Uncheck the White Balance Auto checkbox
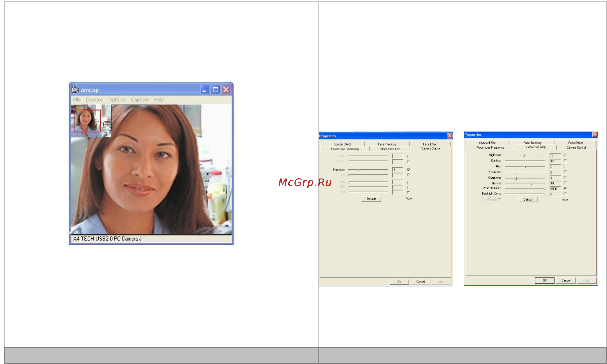Screen dimensions: 607x364 pos(565,188)
